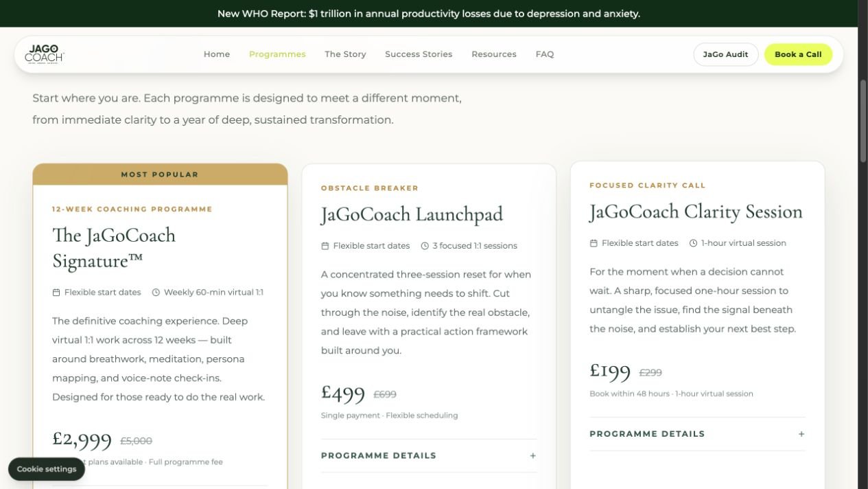868x489 pixels.
Task: Expand Launchpad programme details plus icon
Action: [532, 455]
